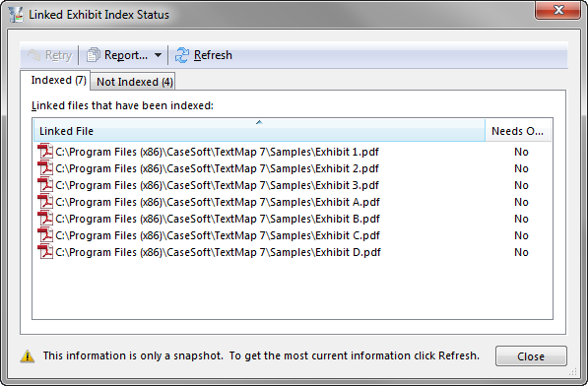Click the Refresh toolbar button
The image size is (588, 386).
204,55
